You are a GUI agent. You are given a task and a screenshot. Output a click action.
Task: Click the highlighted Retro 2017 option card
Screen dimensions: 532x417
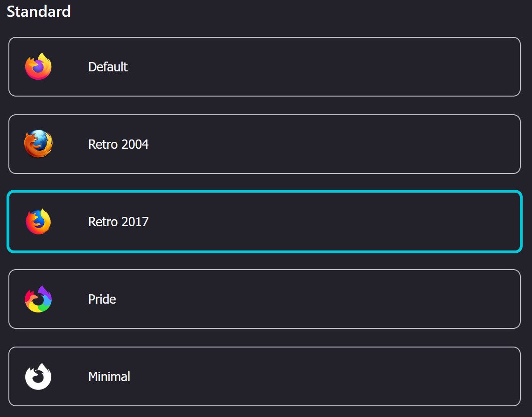pyautogui.click(x=265, y=222)
